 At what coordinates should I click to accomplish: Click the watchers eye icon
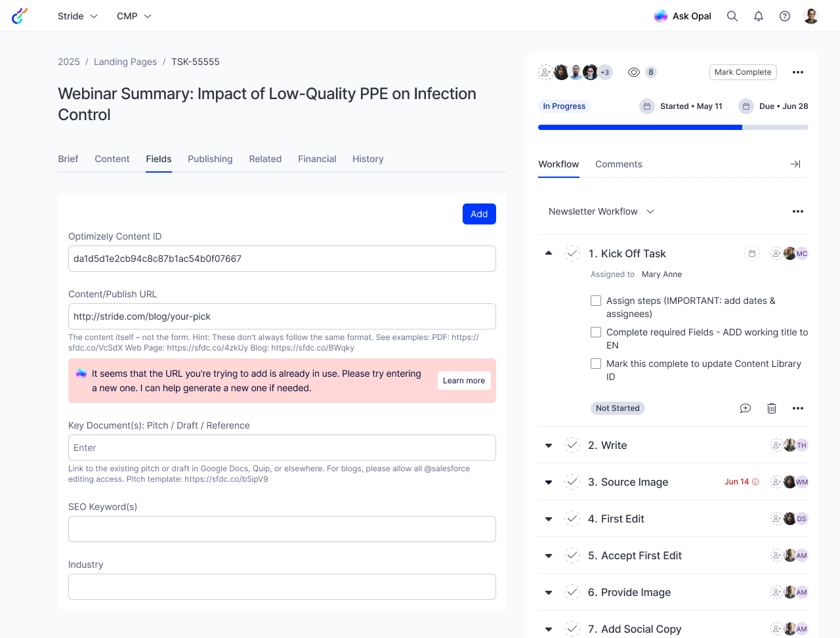coord(634,72)
